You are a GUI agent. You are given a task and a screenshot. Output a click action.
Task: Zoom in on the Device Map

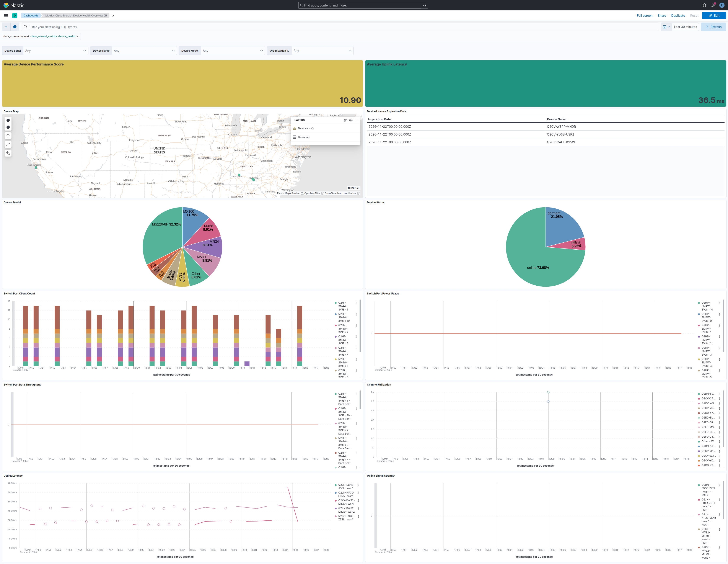pyautogui.click(x=8, y=120)
